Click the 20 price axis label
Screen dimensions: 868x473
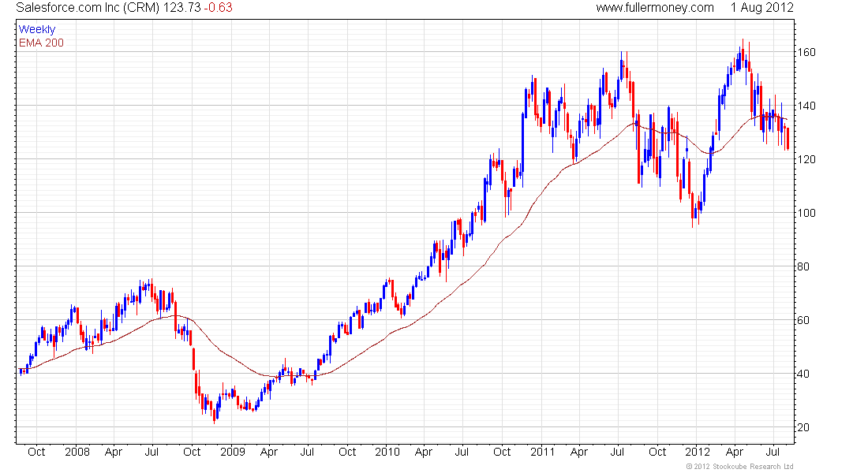(x=803, y=427)
